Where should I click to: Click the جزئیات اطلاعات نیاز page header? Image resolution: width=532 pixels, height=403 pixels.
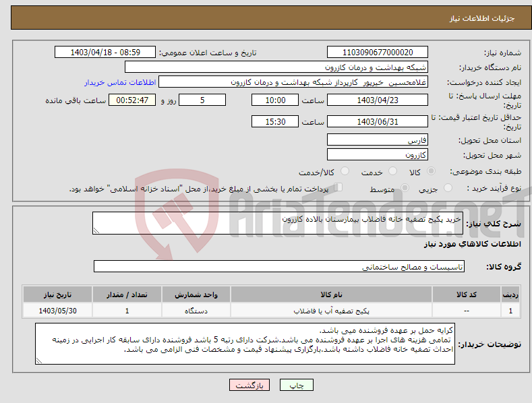(x=482, y=18)
